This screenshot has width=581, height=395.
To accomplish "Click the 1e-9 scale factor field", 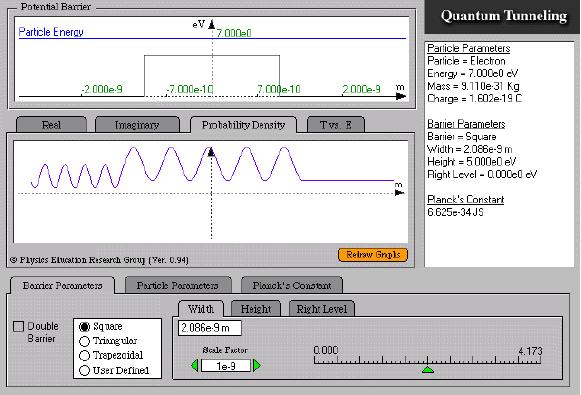I will [226, 366].
